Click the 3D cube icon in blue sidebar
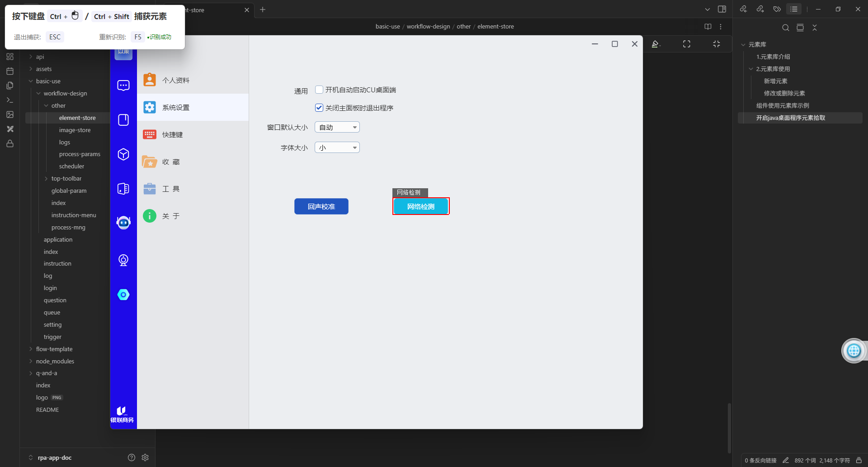Viewport: 868px width, 467px height. click(x=123, y=154)
